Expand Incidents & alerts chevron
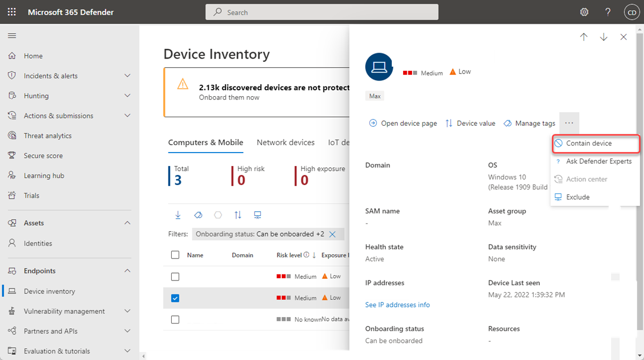Screen dimensions: 644x360 (127, 76)
